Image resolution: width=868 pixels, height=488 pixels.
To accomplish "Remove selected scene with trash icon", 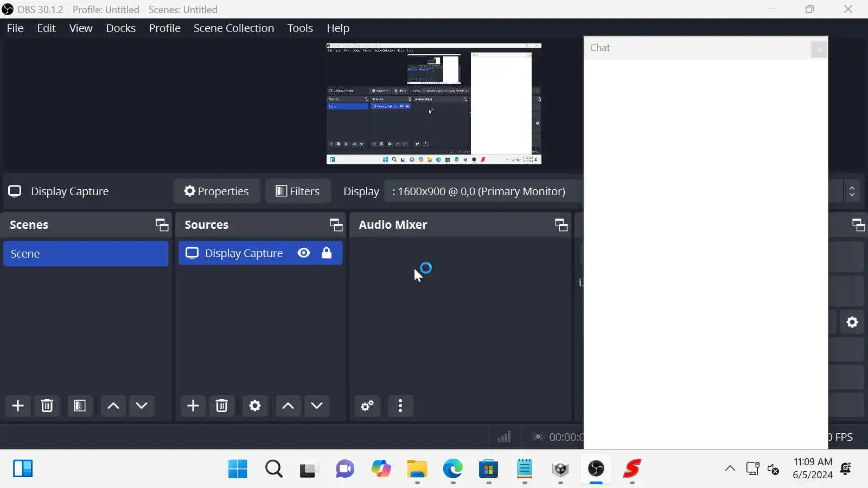I will coord(47,406).
